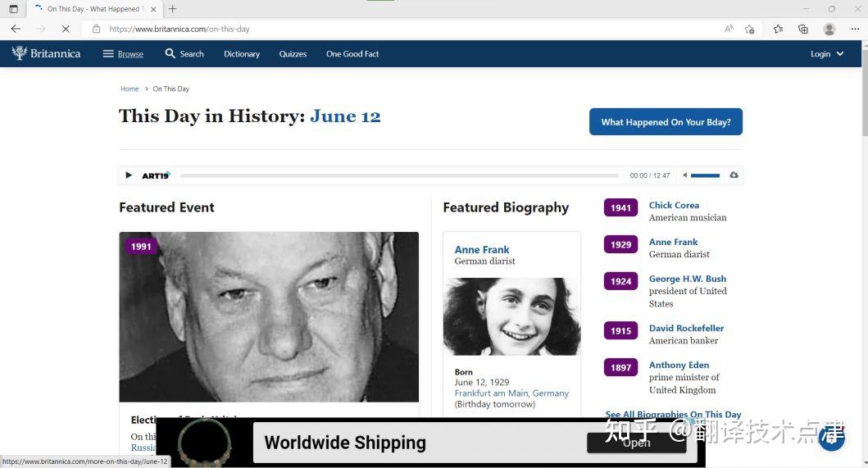Click the Anne Frank portrait thumbnail
The image size is (868, 468).
(x=512, y=317)
